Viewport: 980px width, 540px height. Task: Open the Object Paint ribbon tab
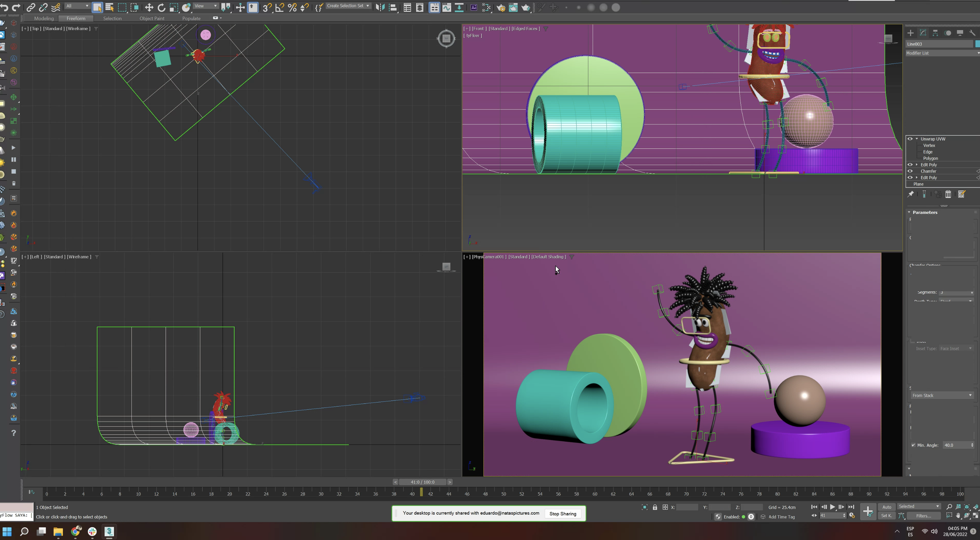click(152, 18)
